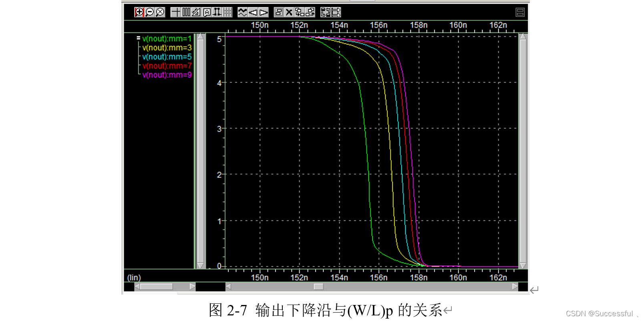Click the 160n label on bottom axis

458,277
